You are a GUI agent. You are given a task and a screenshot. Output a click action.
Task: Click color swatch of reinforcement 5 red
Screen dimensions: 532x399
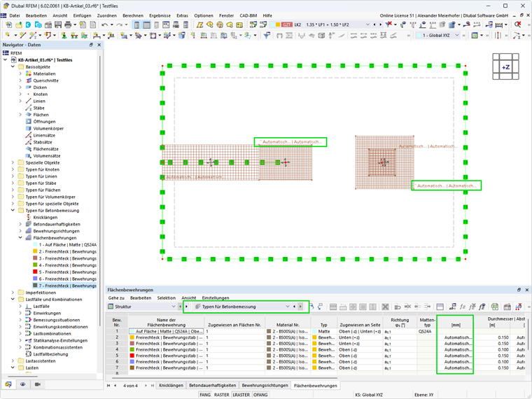tap(35, 272)
